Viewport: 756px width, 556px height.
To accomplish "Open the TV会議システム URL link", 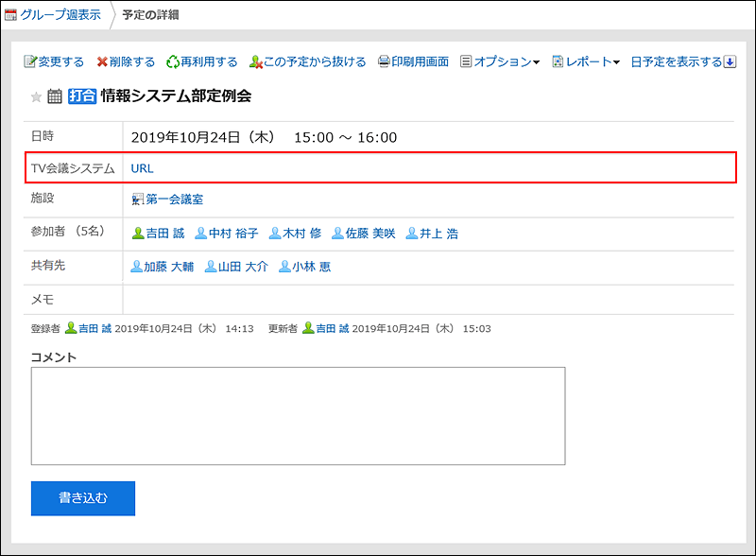I will (142, 168).
